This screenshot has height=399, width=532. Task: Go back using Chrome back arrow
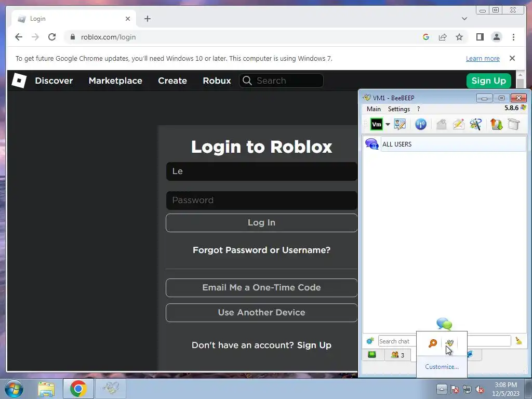[19, 37]
